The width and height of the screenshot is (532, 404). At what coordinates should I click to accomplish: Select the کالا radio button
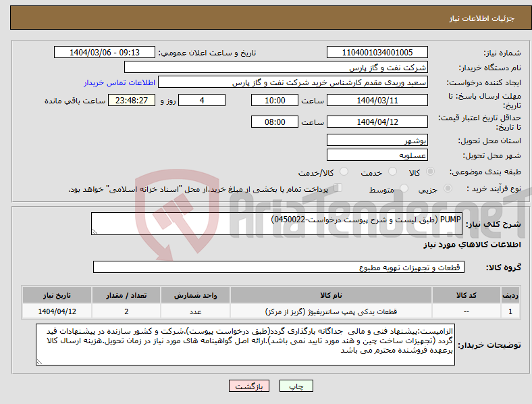[x=430, y=172]
